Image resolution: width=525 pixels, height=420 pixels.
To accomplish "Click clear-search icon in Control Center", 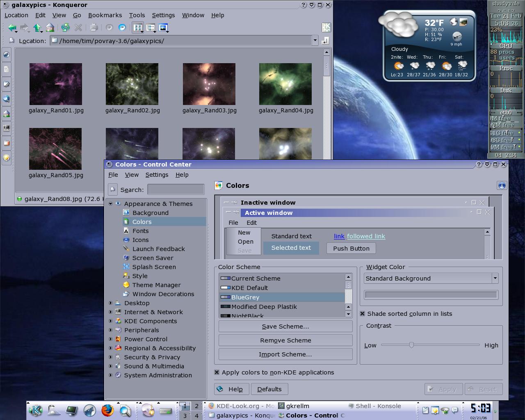I will point(113,189).
